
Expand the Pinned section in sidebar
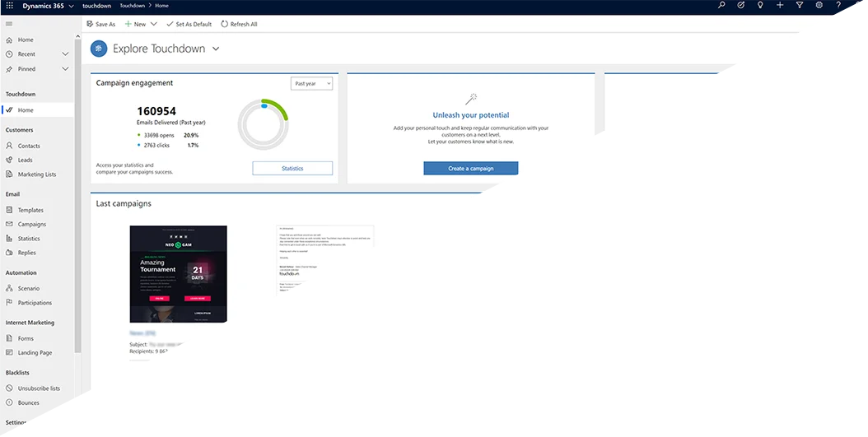(65, 69)
